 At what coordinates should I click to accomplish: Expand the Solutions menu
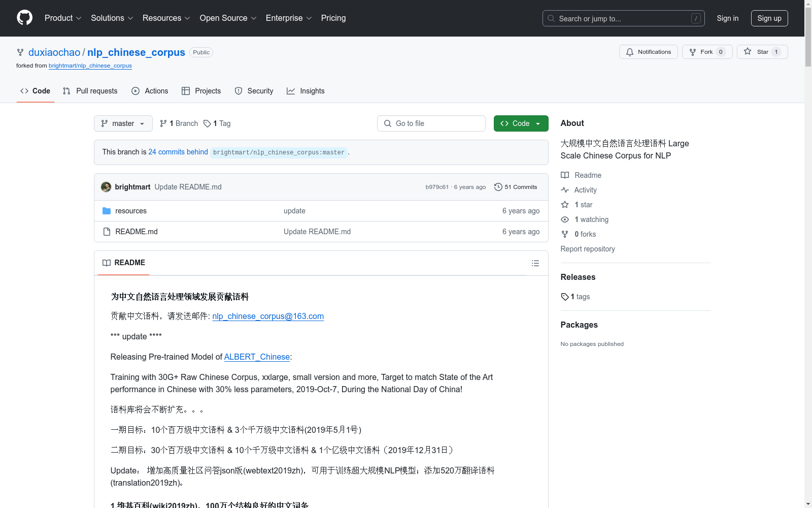pos(112,18)
